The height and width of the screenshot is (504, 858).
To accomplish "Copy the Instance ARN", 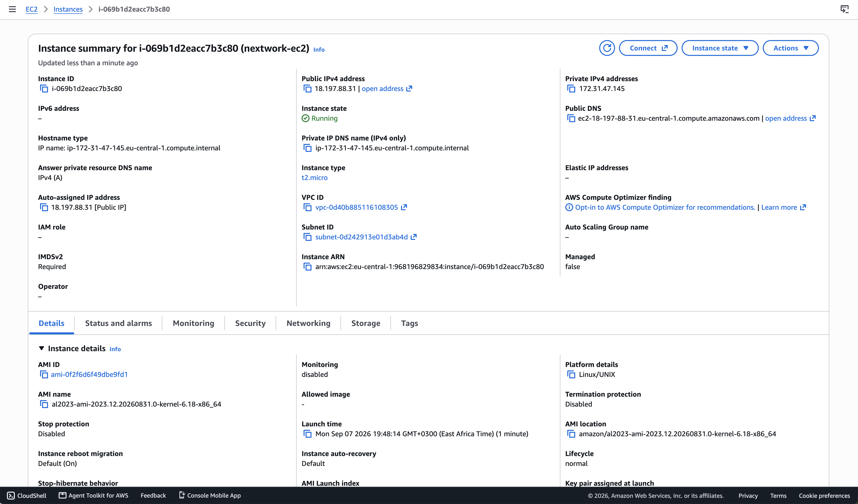I will tap(308, 267).
